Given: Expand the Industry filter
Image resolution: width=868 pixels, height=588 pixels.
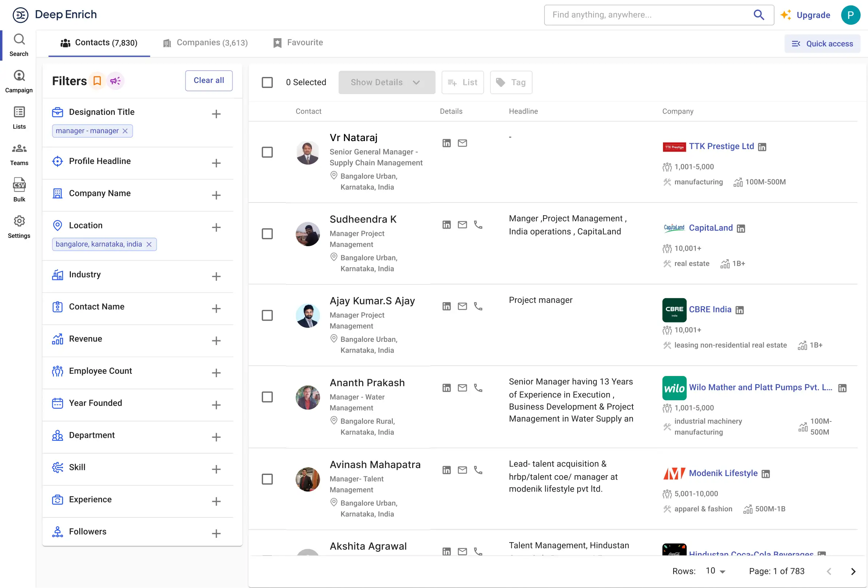Looking at the screenshot, I should coord(216,276).
